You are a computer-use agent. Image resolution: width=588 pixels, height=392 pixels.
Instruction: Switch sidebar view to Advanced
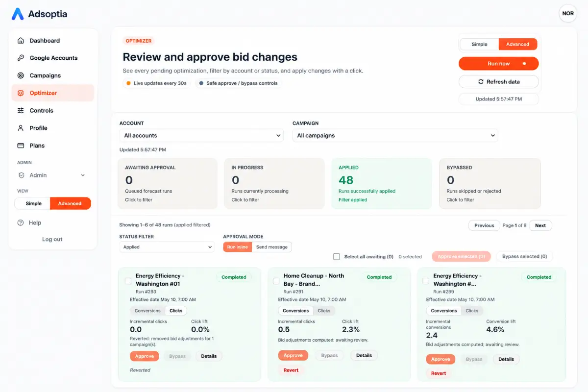[70, 203]
